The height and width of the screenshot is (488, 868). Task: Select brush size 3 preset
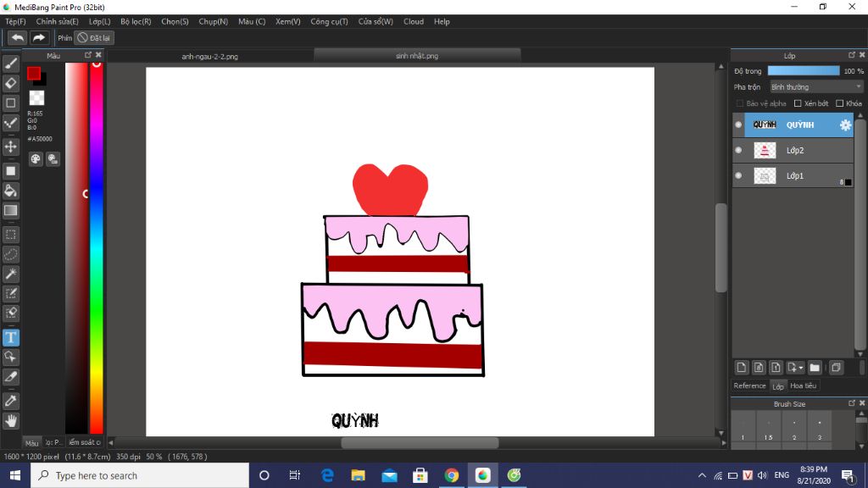pos(820,427)
